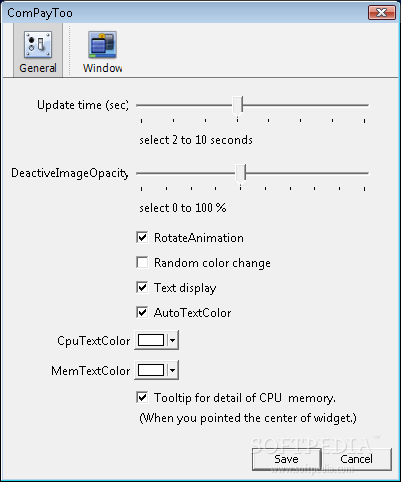Viewport: 401px width, 482px height.
Task: Enable Random color change checkbox
Action: point(142,263)
